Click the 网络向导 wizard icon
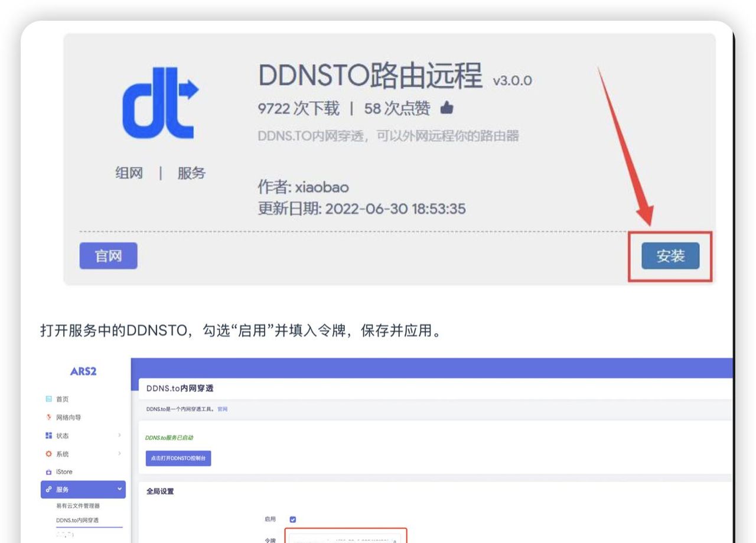The image size is (756, 543). [48, 418]
